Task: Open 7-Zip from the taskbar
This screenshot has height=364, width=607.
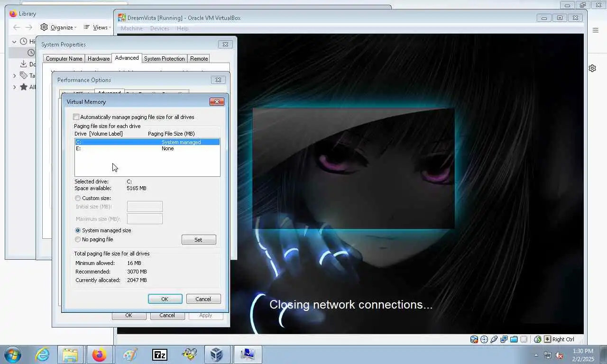Action: tap(160, 355)
